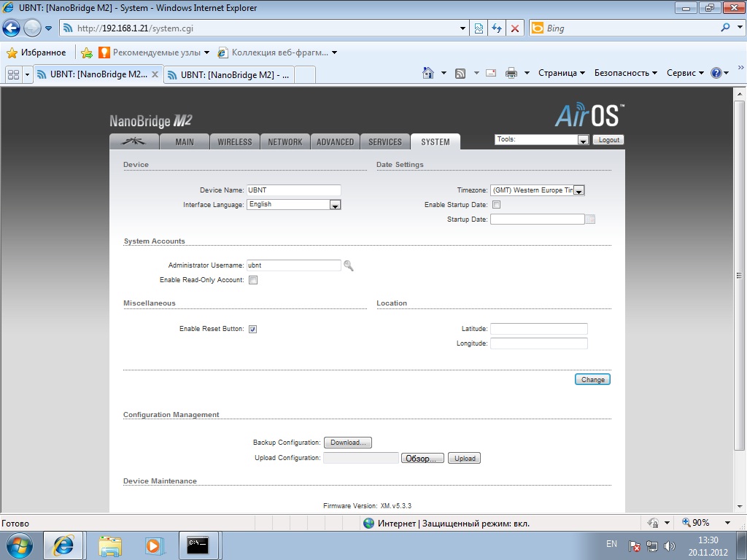Switch to second UBNT NanoBridge M2 tab
747x560 pixels.
coord(228,75)
